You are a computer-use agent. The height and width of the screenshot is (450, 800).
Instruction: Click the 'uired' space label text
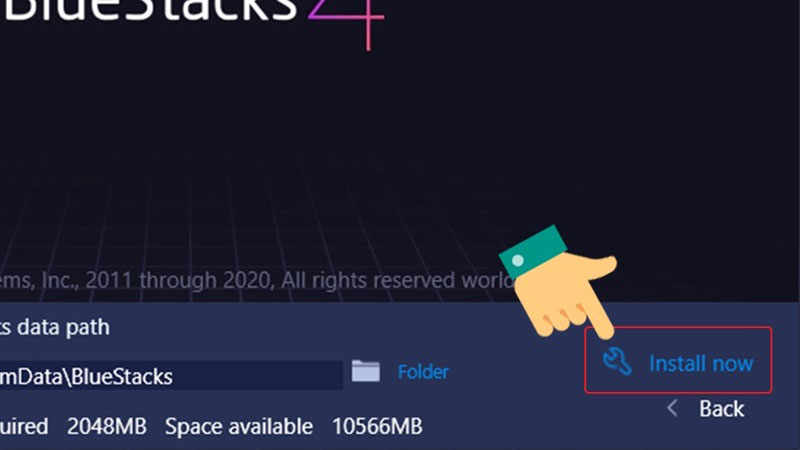point(24,426)
